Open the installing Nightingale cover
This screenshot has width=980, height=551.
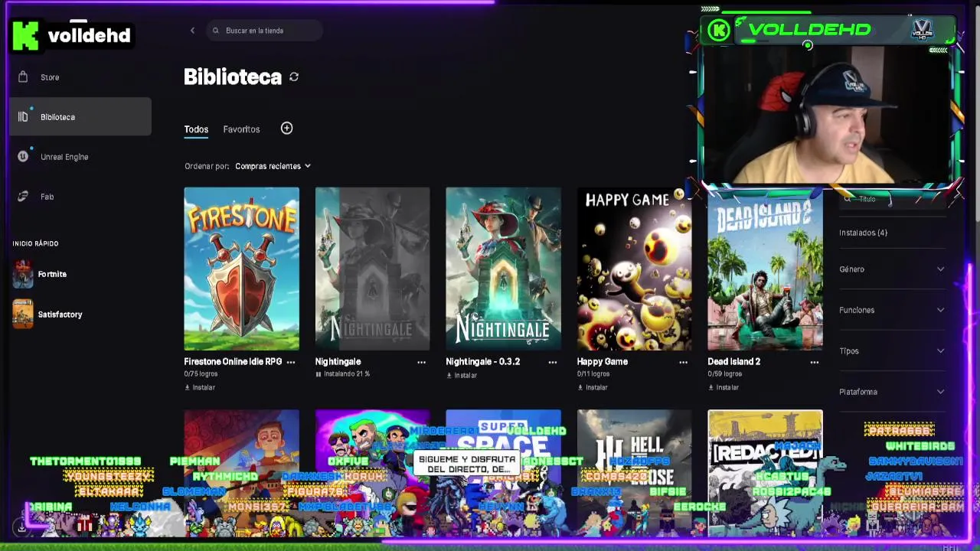[x=372, y=269]
